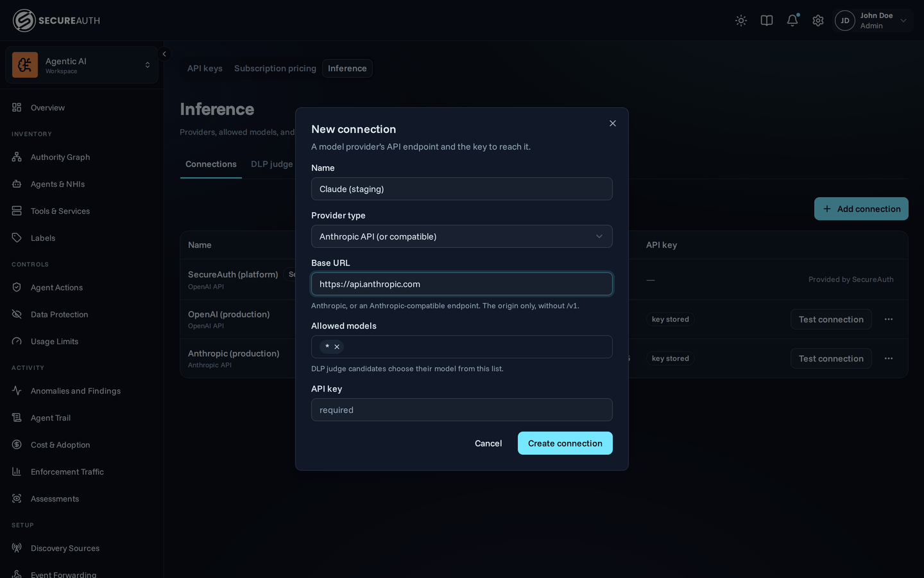
Task: Switch to API keys tab
Action: coord(205,68)
